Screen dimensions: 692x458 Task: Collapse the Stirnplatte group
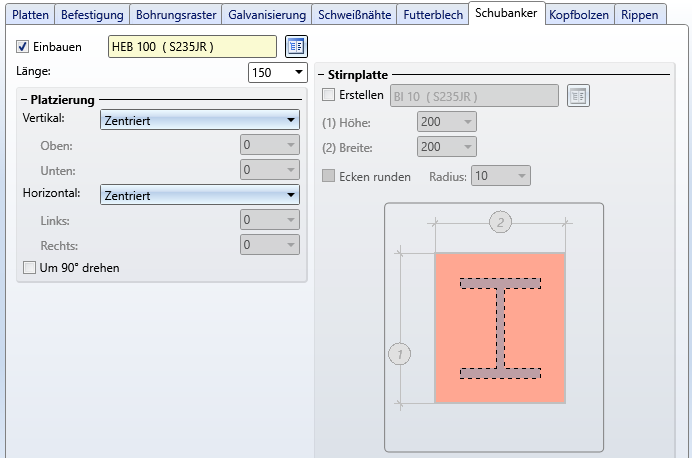(x=321, y=75)
